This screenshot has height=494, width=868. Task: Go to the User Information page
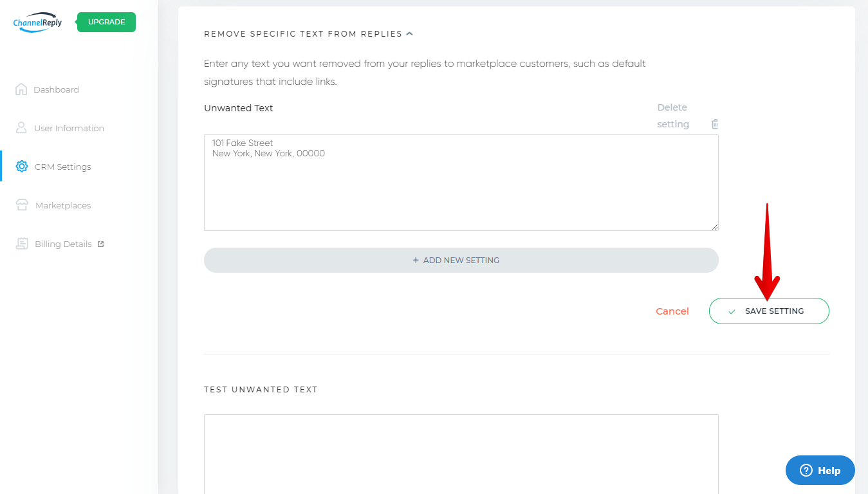(x=69, y=129)
